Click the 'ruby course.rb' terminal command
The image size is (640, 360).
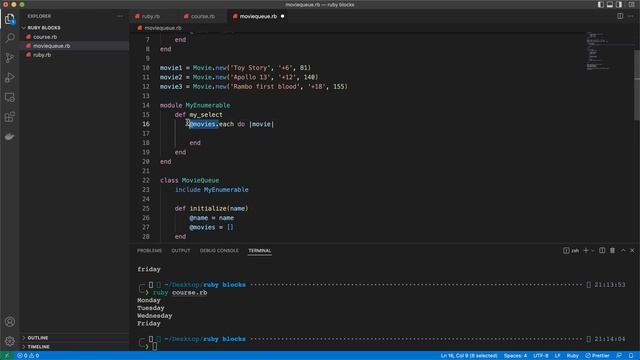(x=180, y=293)
